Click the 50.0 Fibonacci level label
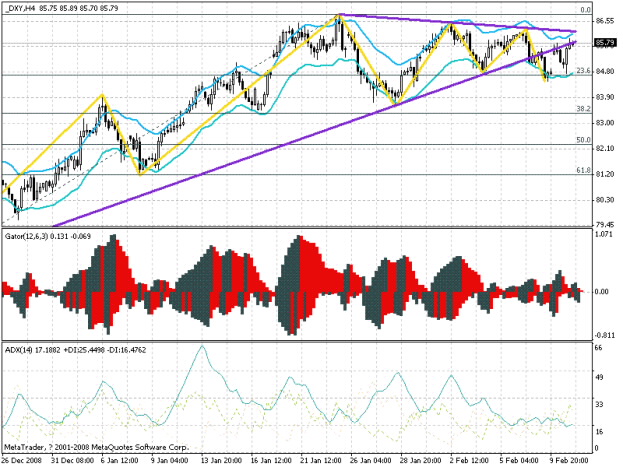Viewport: 623px width, 467px height. (583, 140)
